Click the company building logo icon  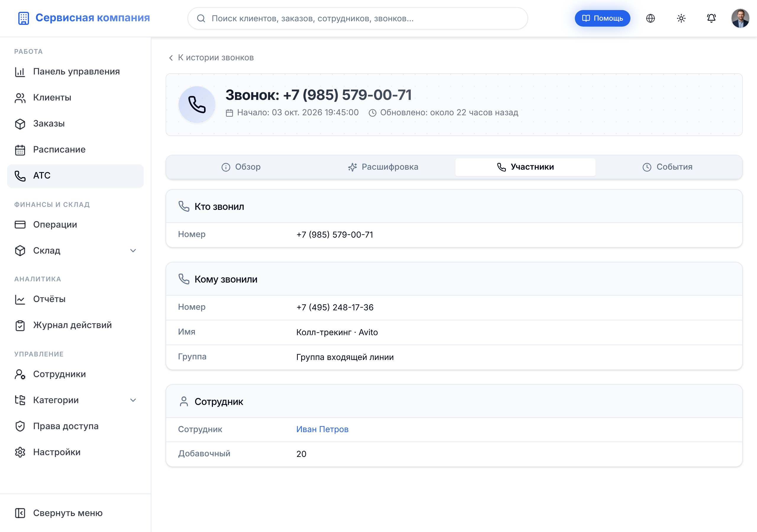(23, 18)
